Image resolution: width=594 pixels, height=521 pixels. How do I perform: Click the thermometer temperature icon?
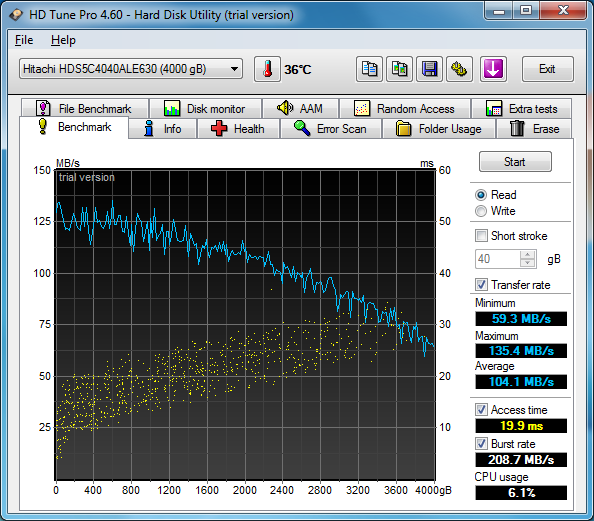click(x=267, y=69)
